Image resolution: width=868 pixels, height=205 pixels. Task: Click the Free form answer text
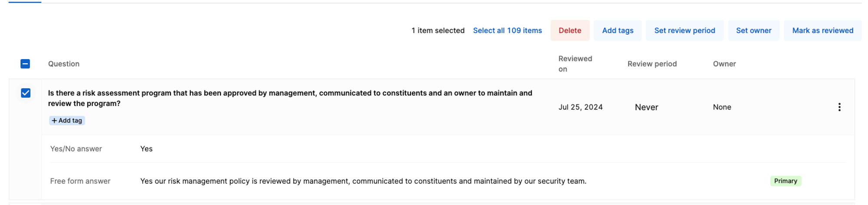click(x=363, y=181)
